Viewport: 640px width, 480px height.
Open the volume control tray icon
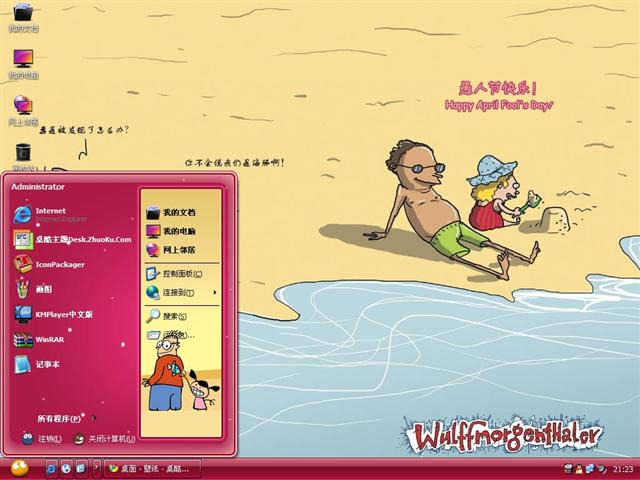tap(601, 469)
